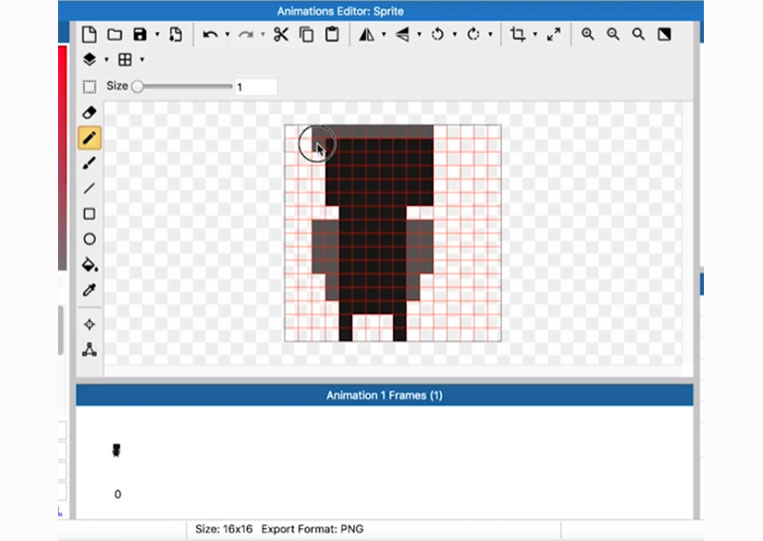Select the Eraser tool
This screenshot has width=763, height=541.
point(89,113)
